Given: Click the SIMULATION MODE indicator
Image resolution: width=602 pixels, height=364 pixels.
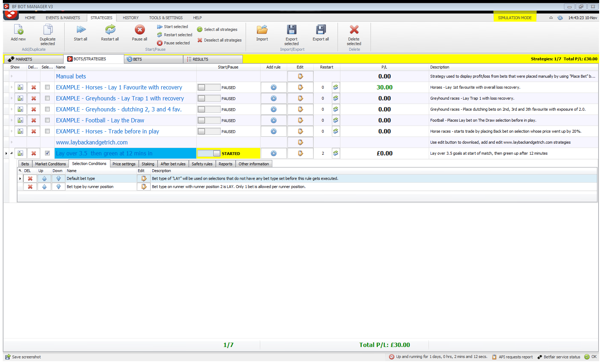Looking at the screenshot, I should pyautogui.click(x=515, y=18).
